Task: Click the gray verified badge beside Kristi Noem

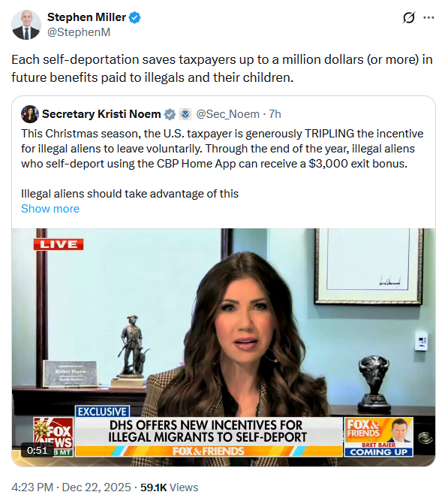Action: pos(170,114)
